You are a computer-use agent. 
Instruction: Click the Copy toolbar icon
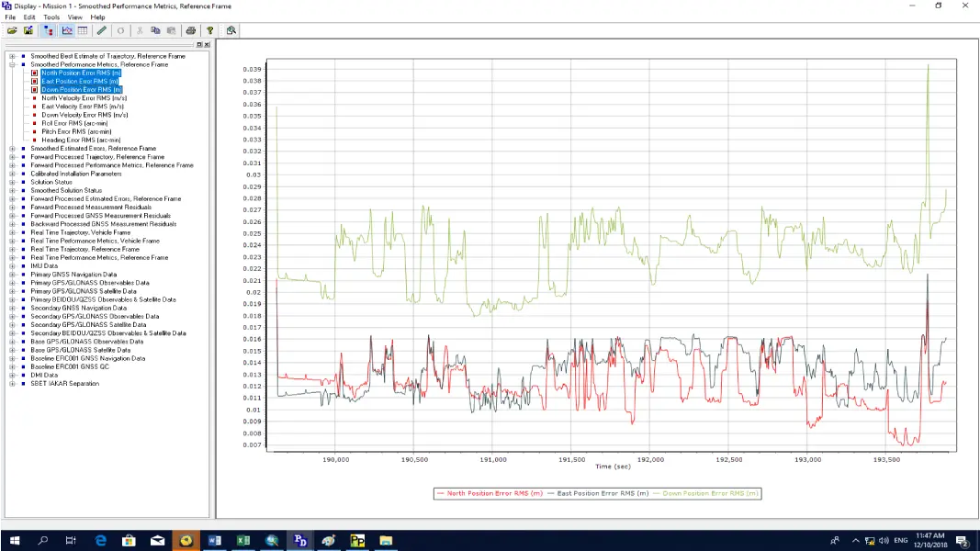click(x=155, y=30)
